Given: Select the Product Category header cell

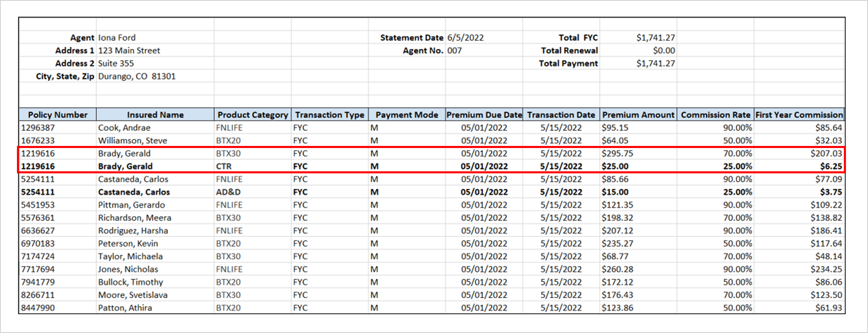Looking at the screenshot, I should pyautogui.click(x=253, y=115).
